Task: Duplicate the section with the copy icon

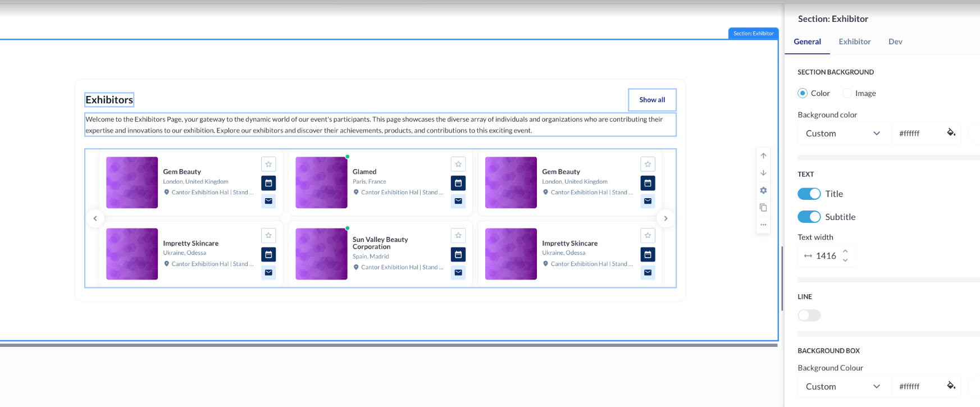Action: [x=763, y=208]
